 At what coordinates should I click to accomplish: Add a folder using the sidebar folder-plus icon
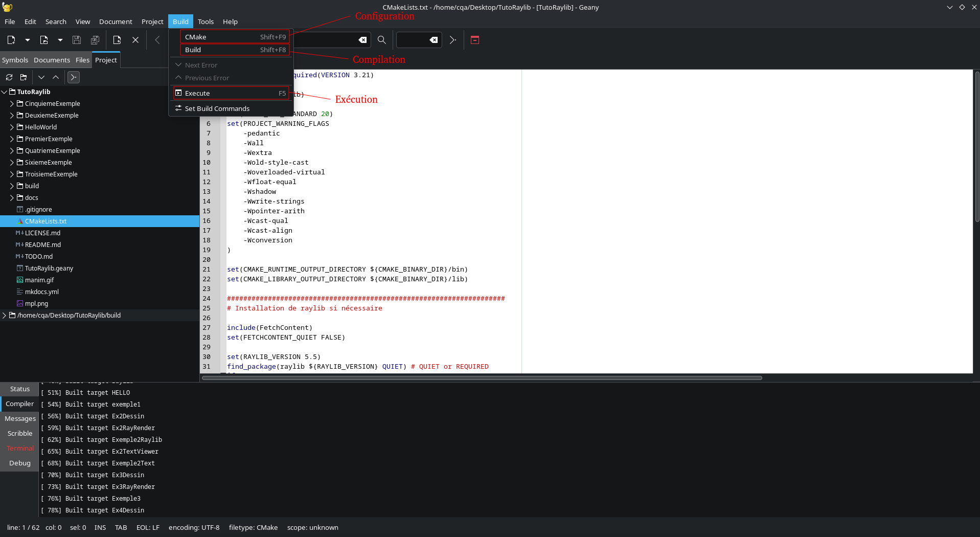click(23, 77)
